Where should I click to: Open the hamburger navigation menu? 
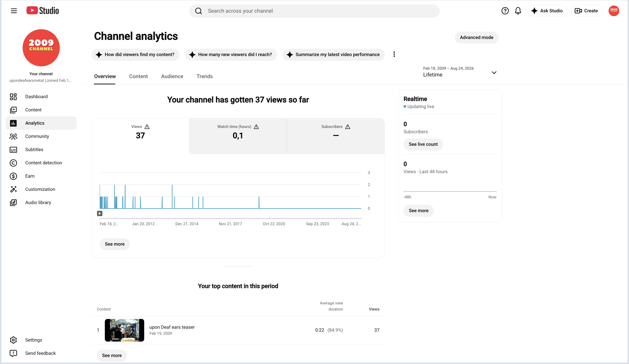coord(14,11)
